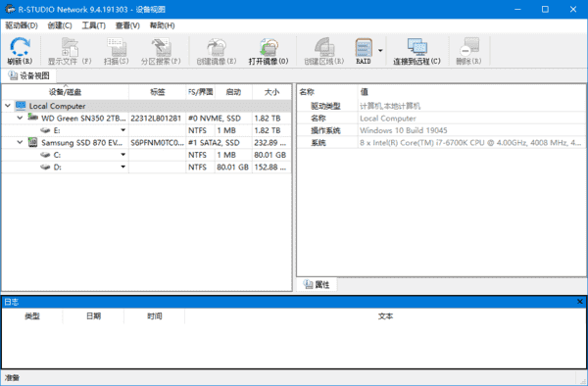
Task: Open the 查看(V) menu
Action: click(127, 25)
